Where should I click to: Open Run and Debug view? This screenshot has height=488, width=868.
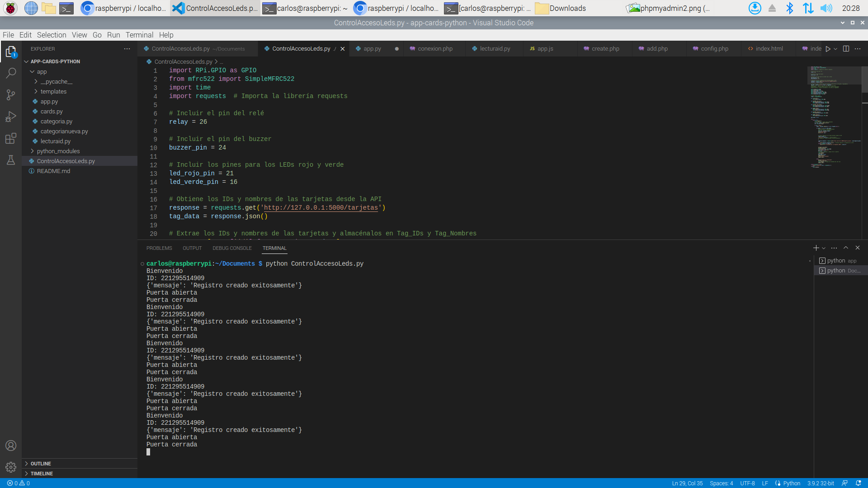coord(11,117)
